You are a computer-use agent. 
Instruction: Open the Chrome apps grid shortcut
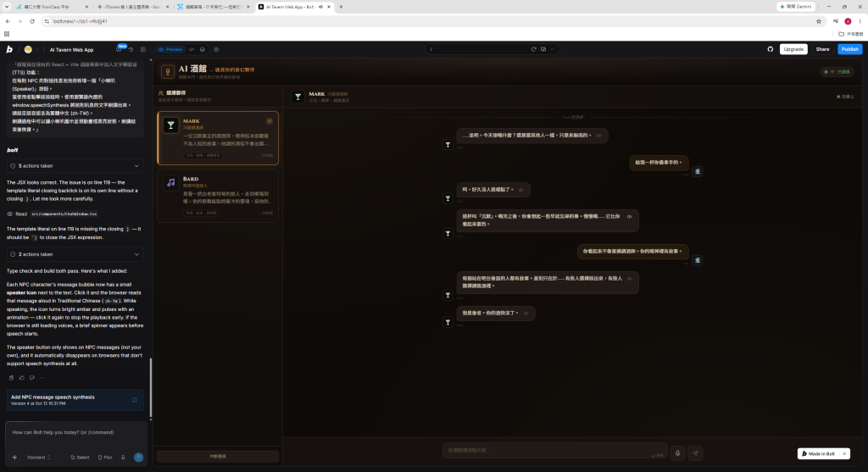[x=7, y=34]
